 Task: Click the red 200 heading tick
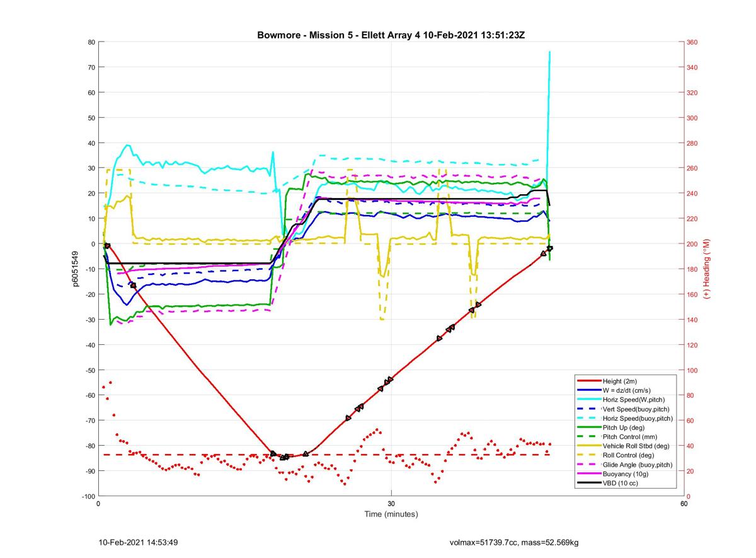pyautogui.click(x=692, y=244)
